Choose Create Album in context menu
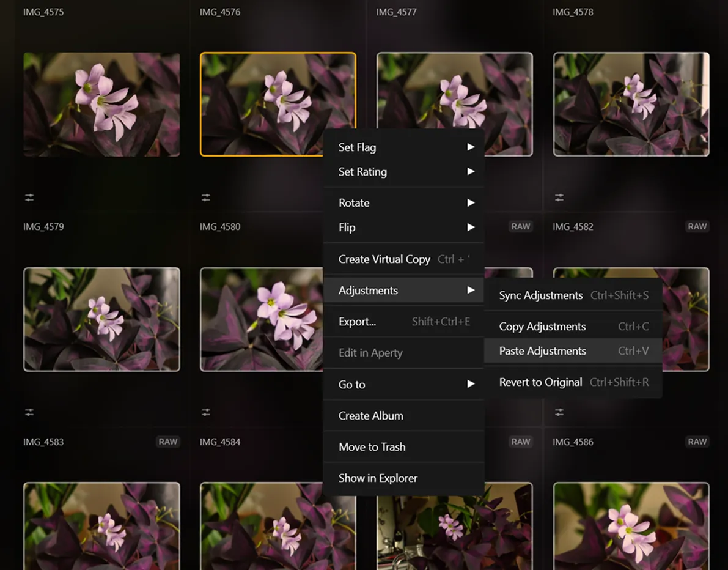The image size is (728, 570). (x=403, y=415)
